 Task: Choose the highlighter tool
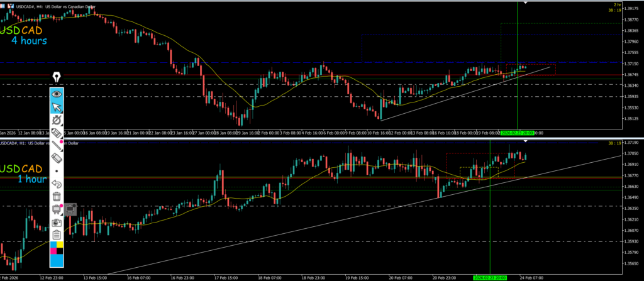coord(57,133)
